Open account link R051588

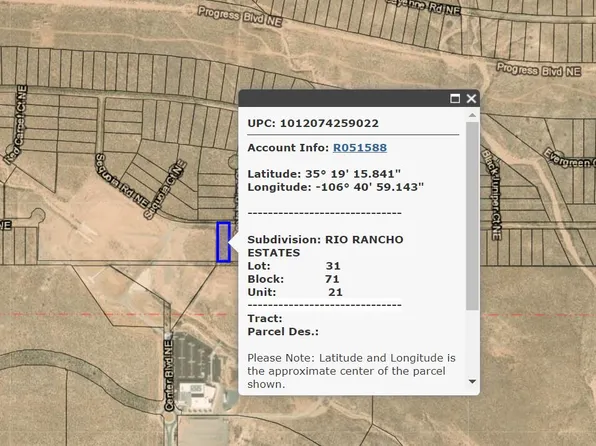tap(360, 148)
